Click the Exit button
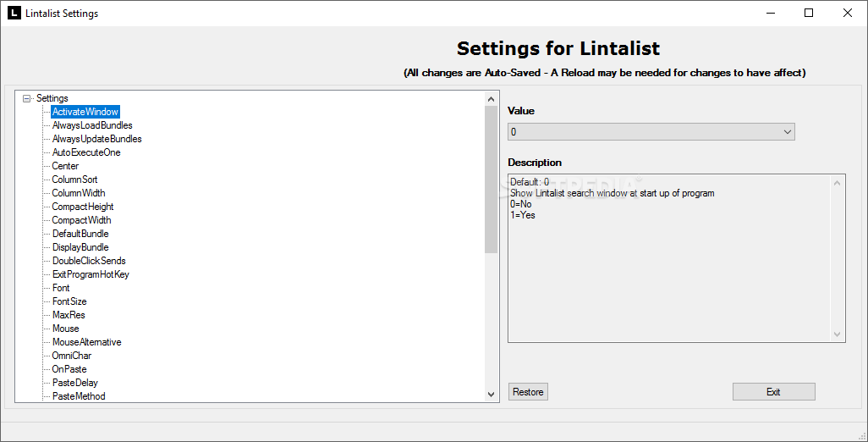This screenshot has width=868, height=442. (773, 392)
